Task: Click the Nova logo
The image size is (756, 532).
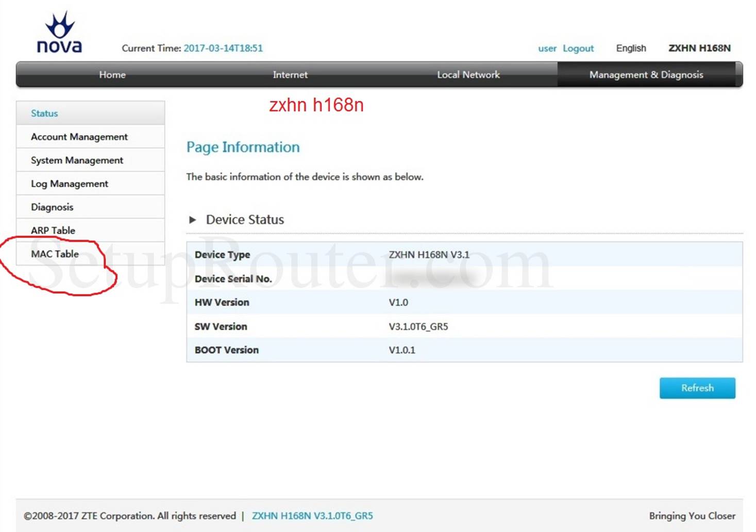Action: click(x=59, y=32)
